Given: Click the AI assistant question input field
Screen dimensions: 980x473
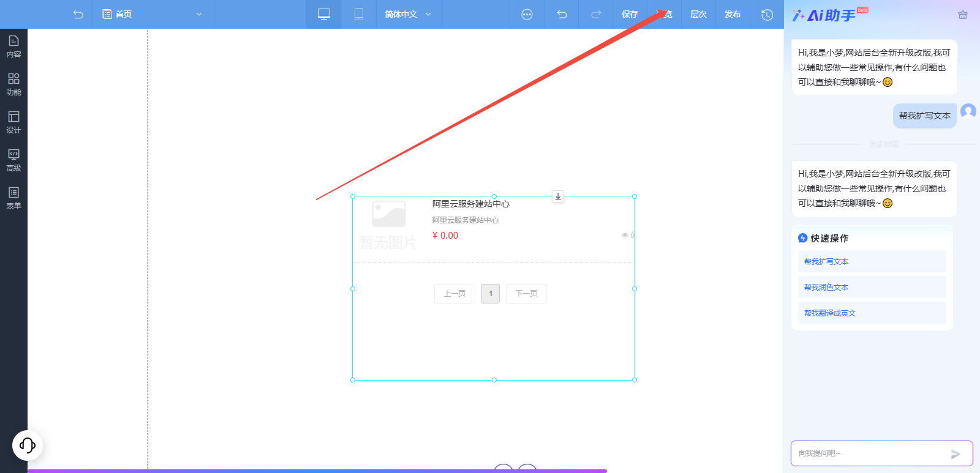Looking at the screenshot, I should (870, 453).
